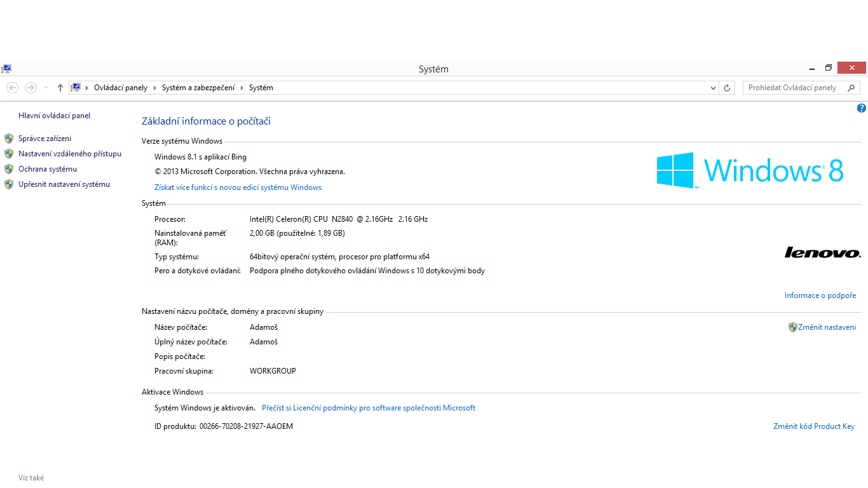
Task: Select the Systém breadcrumb
Action: point(261,88)
